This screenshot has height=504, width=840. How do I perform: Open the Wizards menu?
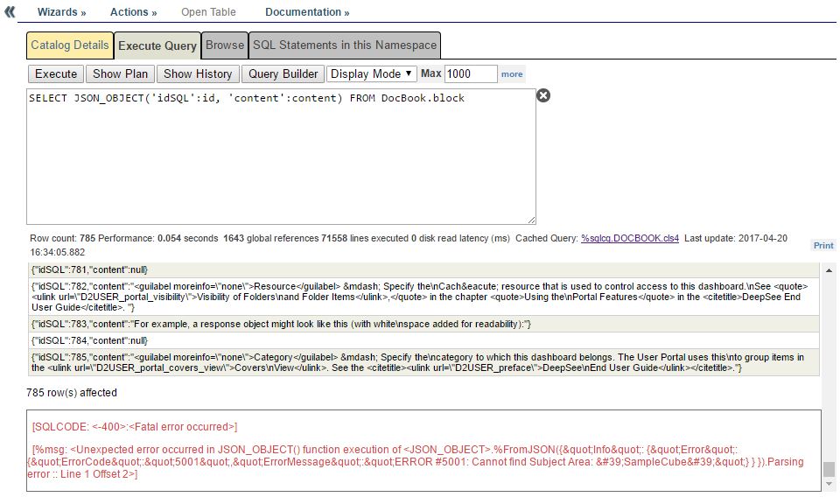tap(61, 11)
